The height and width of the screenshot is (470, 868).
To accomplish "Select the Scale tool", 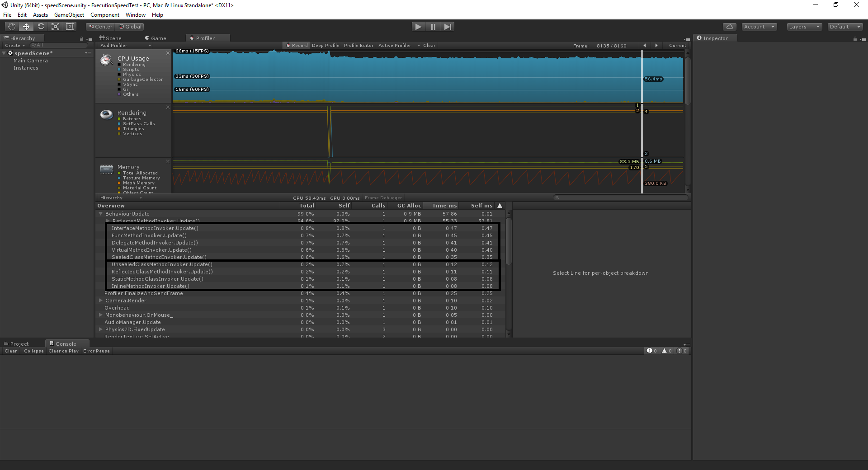I will [x=56, y=27].
